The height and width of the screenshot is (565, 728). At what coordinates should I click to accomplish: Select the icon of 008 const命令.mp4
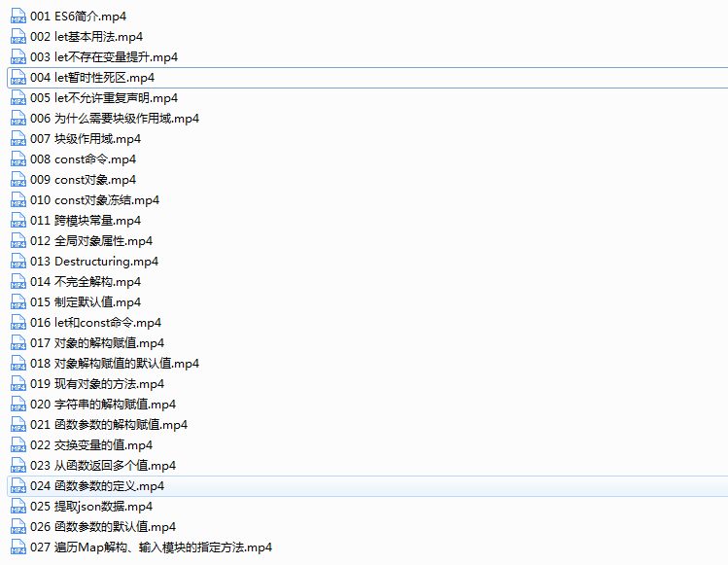(17, 159)
